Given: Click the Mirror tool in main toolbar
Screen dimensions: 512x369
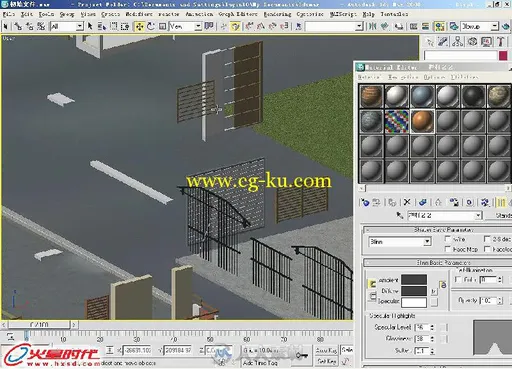Looking at the screenshot, I should [x=373, y=26].
